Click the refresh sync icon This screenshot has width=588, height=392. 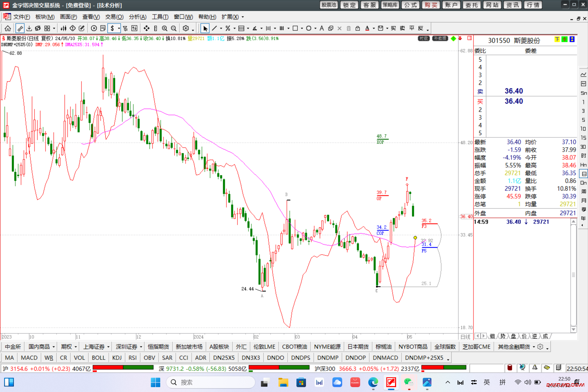coord(38,28)
